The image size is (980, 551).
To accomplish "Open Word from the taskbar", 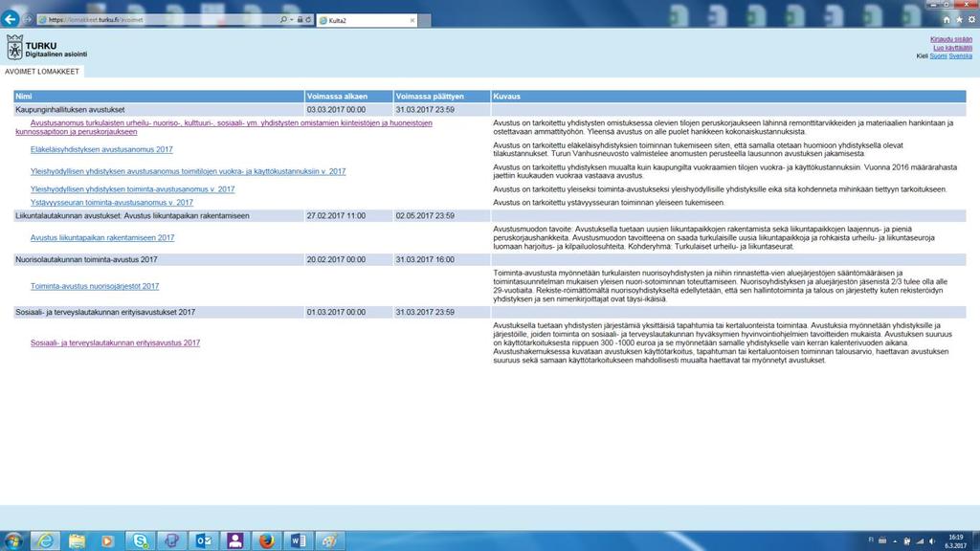I will pos(299,540).
